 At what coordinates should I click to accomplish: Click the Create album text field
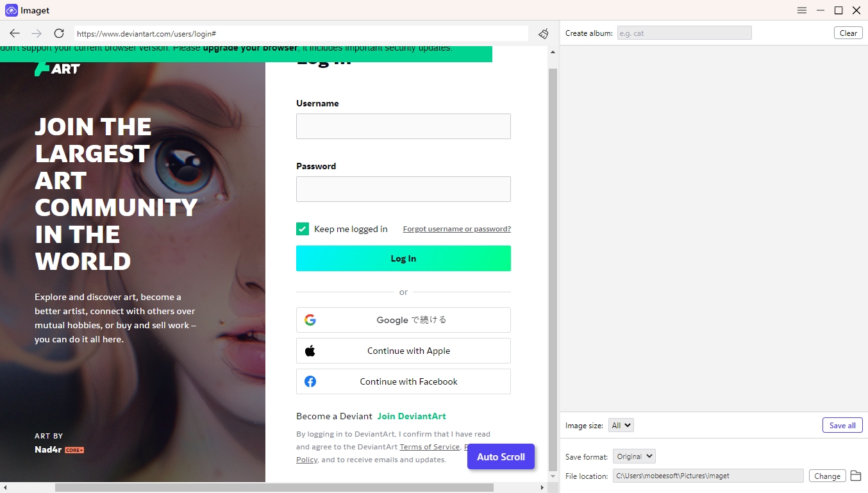pyautogui.click(x=684, y=33)
